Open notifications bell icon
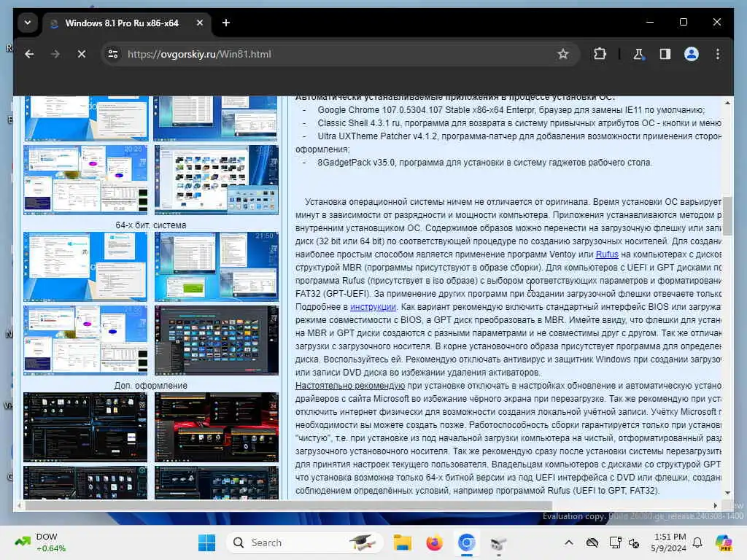747x560 pixels. 697,542
